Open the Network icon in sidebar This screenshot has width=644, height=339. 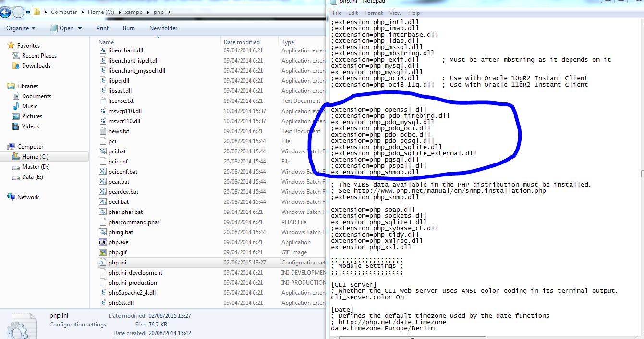[11, 197]
